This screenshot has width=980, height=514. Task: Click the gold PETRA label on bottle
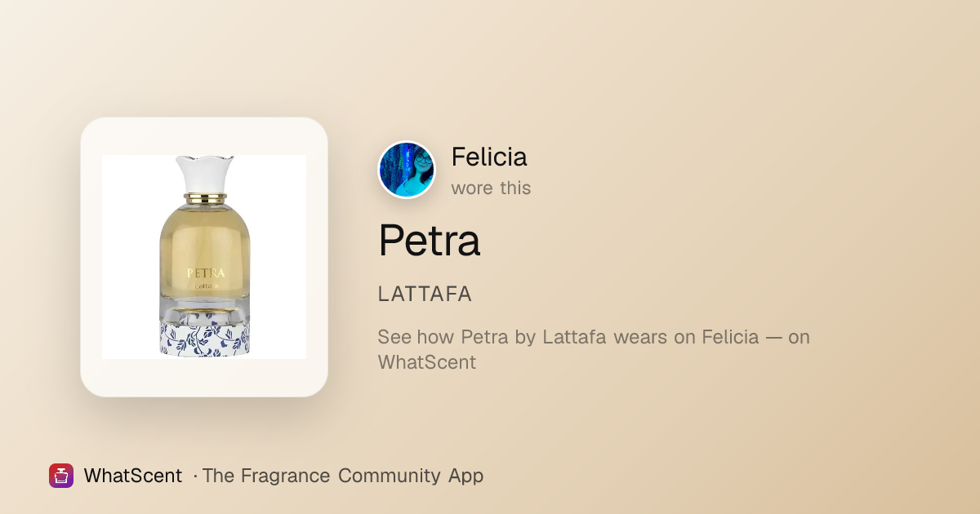click(205, 273)
